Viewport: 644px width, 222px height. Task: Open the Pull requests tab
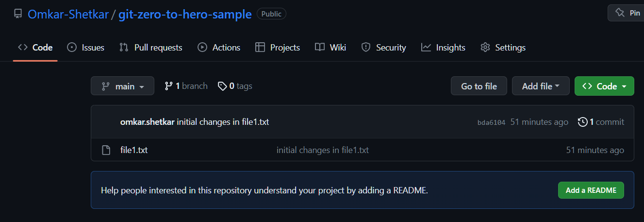(150, 47)
